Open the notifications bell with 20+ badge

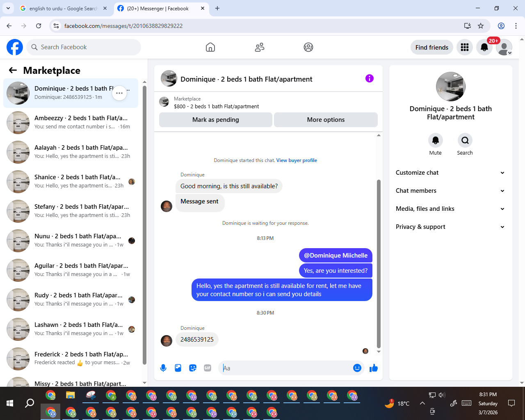click(484, 47)
